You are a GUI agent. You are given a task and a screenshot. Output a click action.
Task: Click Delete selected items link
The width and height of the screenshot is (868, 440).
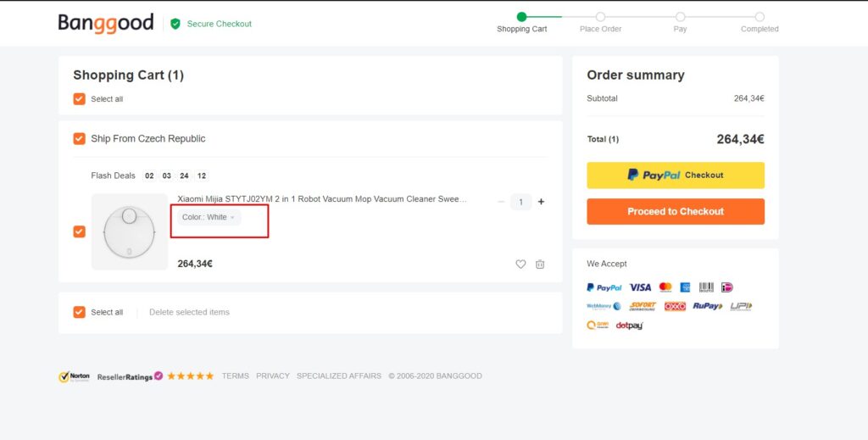(x=189, y=312)
